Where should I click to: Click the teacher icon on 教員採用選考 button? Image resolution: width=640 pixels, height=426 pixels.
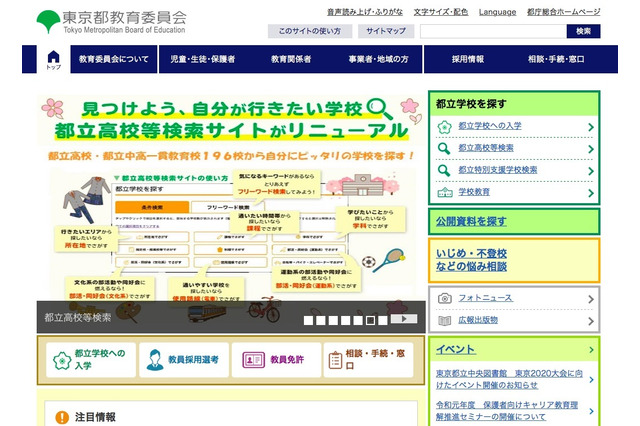pyautogui.click(x=152, y=360)
